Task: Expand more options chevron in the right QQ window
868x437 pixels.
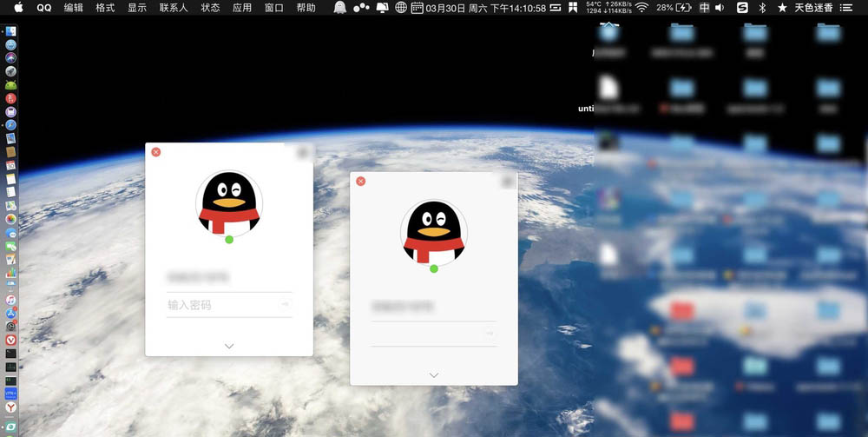Action: coord(434,375)
